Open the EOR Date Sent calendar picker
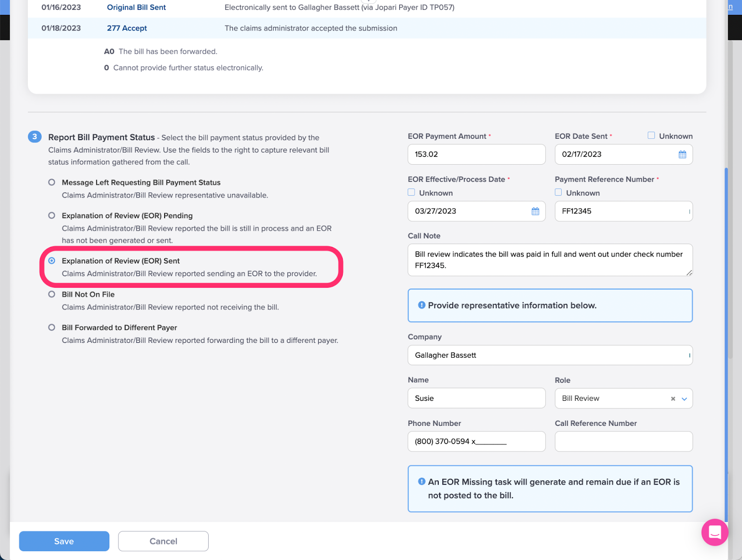This screenshot has width=742, height=560. click(x=682, y=154)
